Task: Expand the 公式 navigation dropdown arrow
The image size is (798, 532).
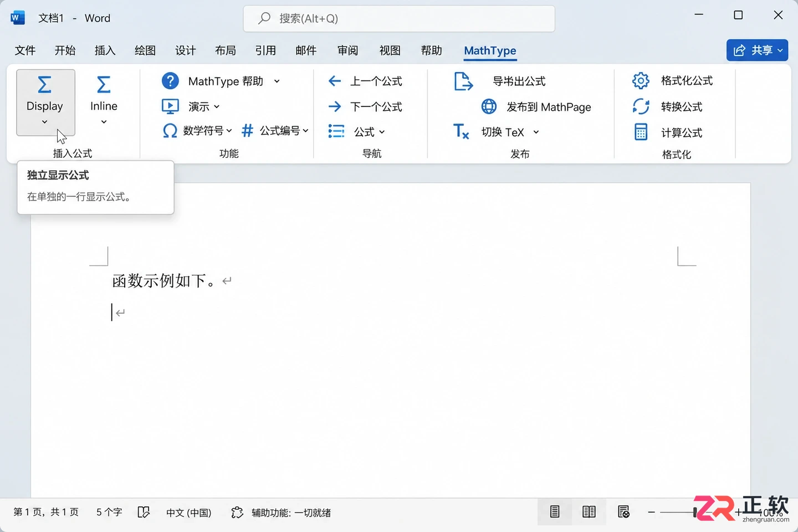Action: (x=382, y=132)
